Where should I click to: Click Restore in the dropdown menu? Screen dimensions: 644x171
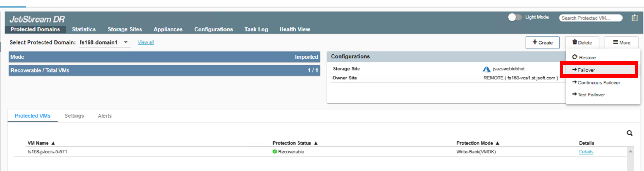[x=587, y=57]
